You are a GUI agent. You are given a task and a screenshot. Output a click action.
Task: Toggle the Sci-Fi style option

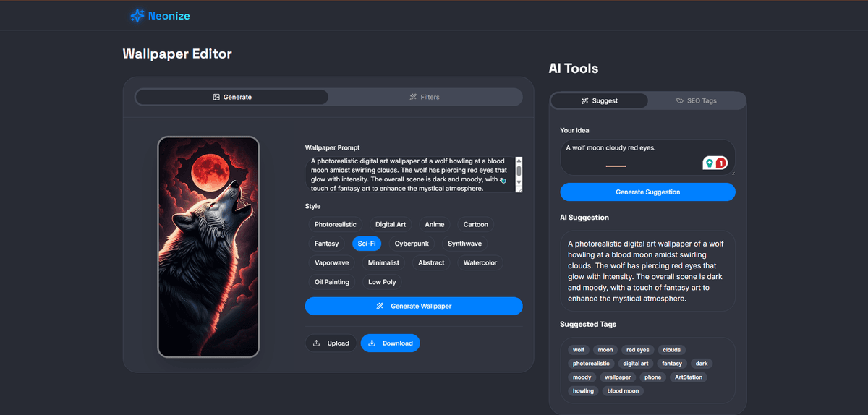click(x=367, y=244)
